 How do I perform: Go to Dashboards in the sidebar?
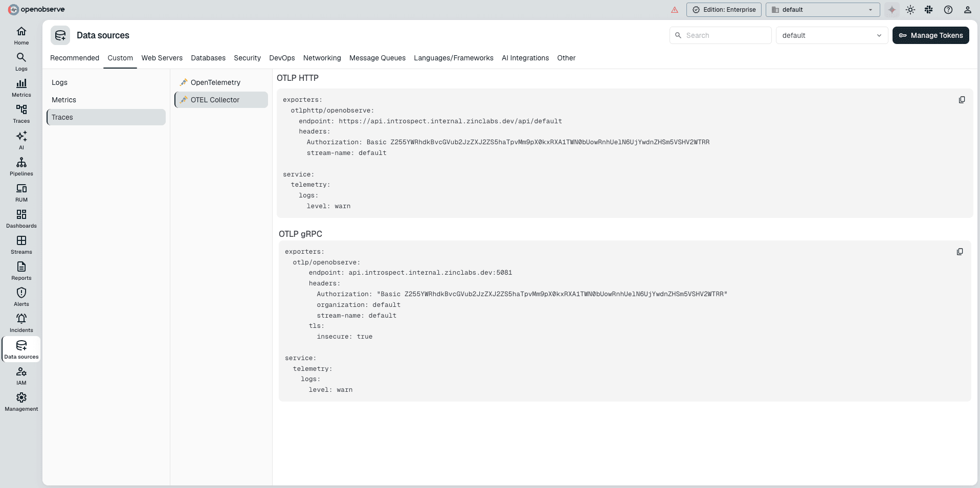tap(21, 219)
